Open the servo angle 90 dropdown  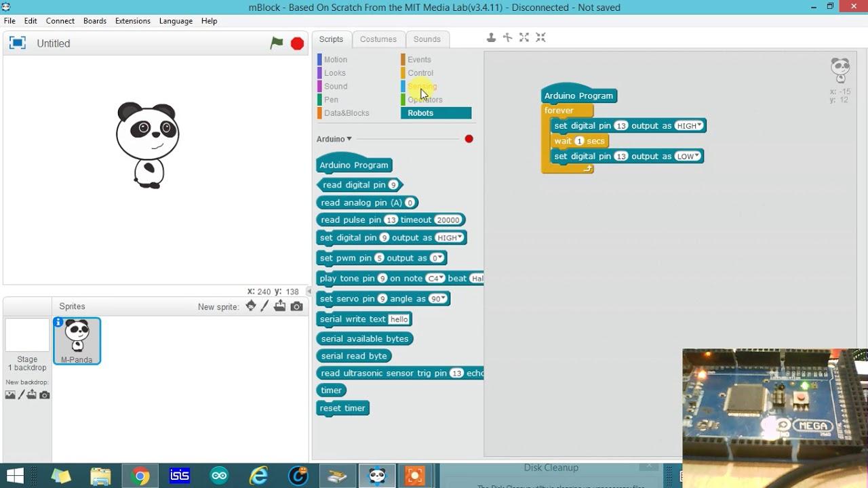pos(438,299)
